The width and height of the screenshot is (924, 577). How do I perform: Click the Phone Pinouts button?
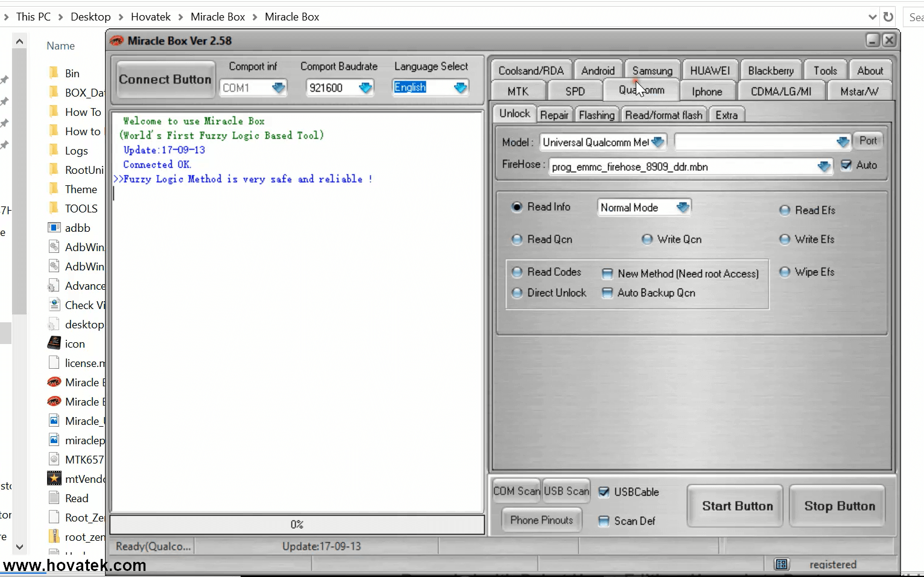(541, 520)
